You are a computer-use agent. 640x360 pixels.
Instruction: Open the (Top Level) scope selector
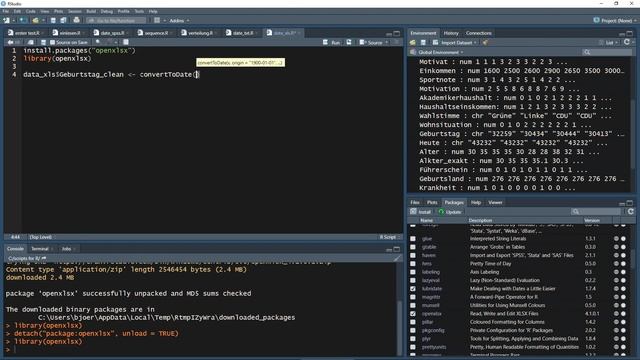click(42, 237)
